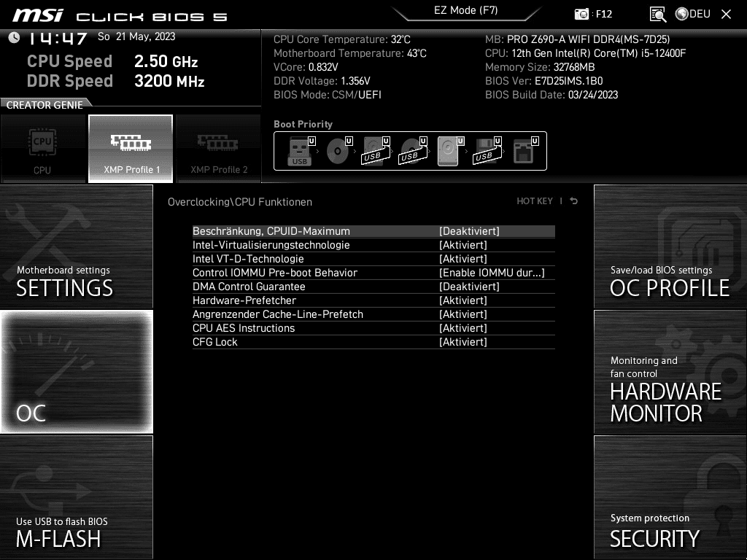Click the CPU i5-12400F model text
This screenshot has height=560, width=747.
tap(586, 52)
